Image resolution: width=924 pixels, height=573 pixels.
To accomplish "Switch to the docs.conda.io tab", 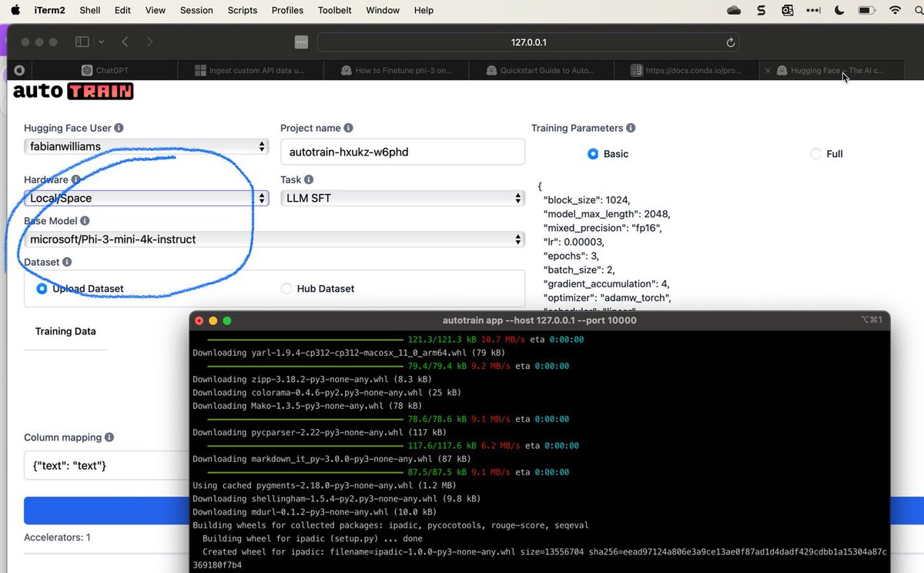I will (x=687, y=70).
